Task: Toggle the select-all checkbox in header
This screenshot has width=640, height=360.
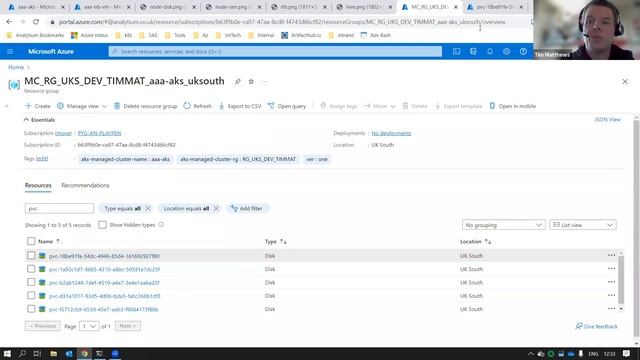Action: (31, 241)
